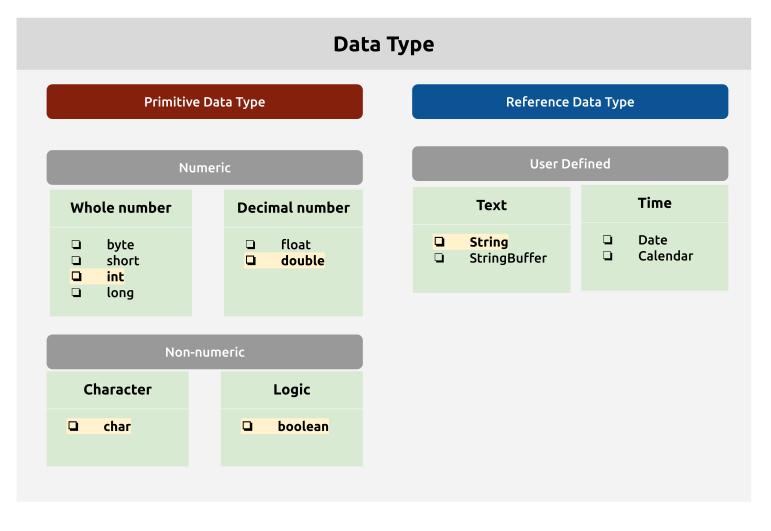Viewport: 771px width, 531px height.
Task: Select the Non-numeric gray header
Action: [x=204, y=352]
